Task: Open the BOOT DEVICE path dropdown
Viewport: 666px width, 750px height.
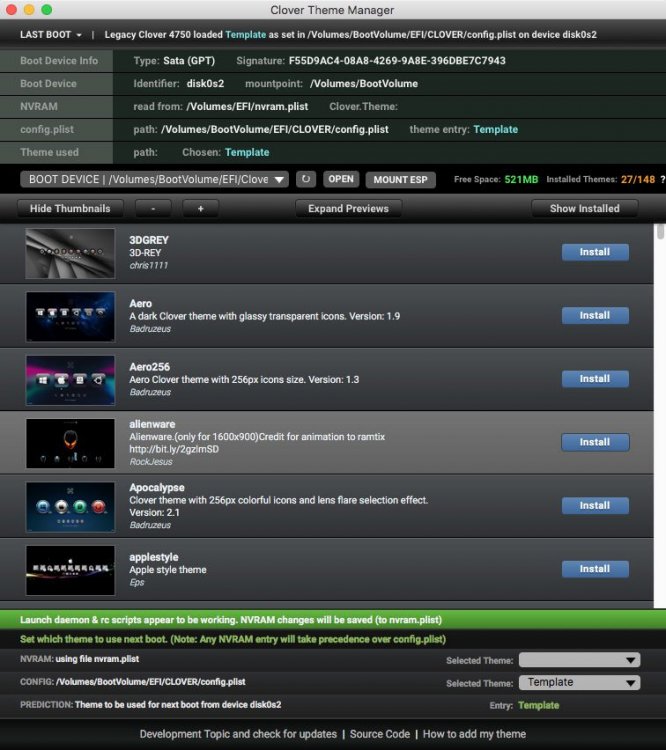Action: click(x=155, y=179)
